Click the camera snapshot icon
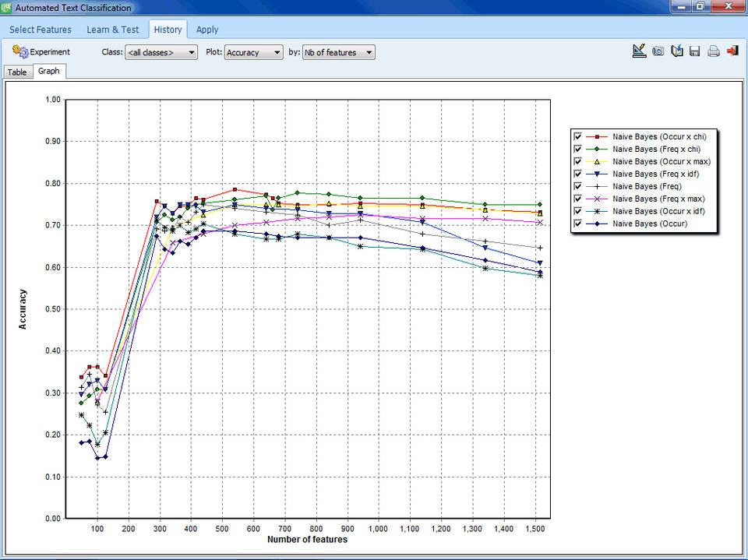 pos(658,51)
